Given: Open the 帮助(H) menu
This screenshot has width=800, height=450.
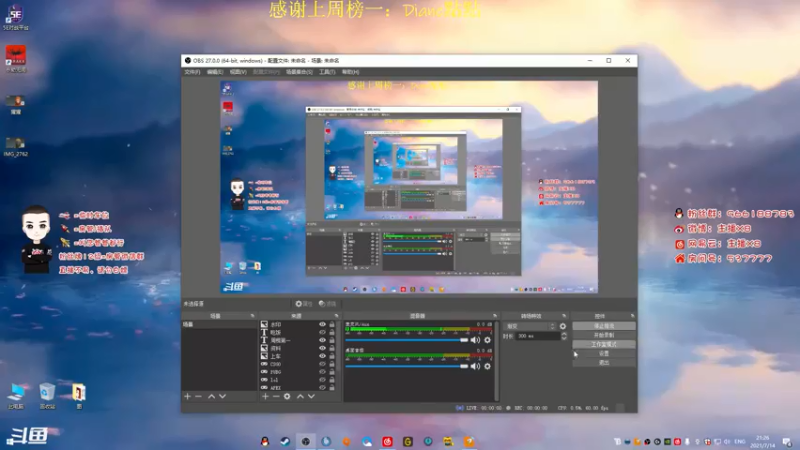Looking at the screenshot, I should (351, 72).
